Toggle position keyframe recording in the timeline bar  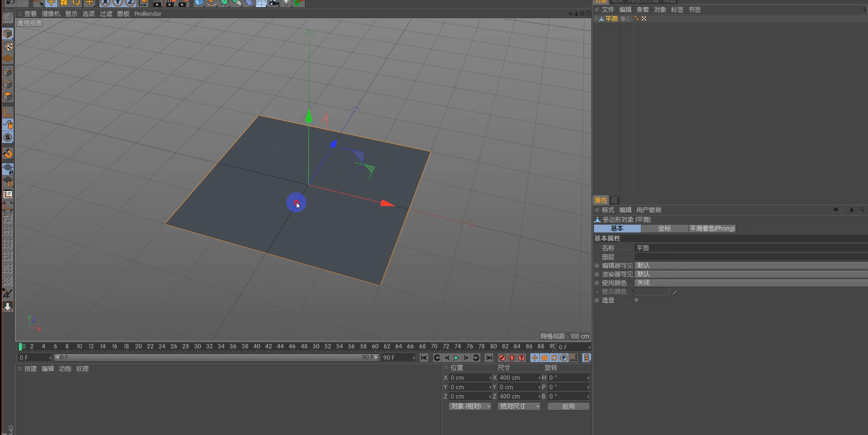coord(535,358)
